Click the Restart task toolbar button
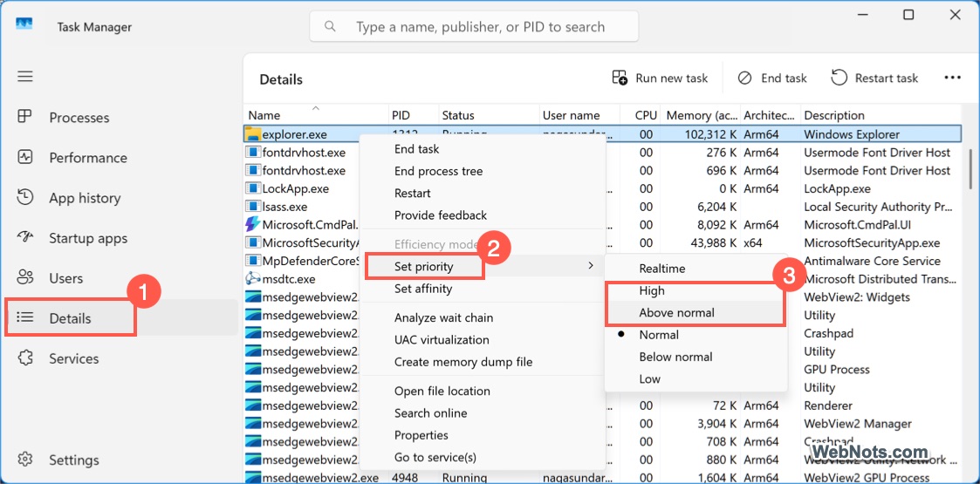The width and height of the screenshot is (980, 484). 875,78
